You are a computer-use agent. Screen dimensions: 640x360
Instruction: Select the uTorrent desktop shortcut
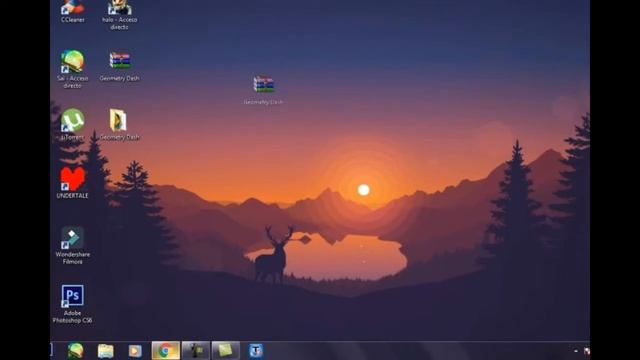72,124
